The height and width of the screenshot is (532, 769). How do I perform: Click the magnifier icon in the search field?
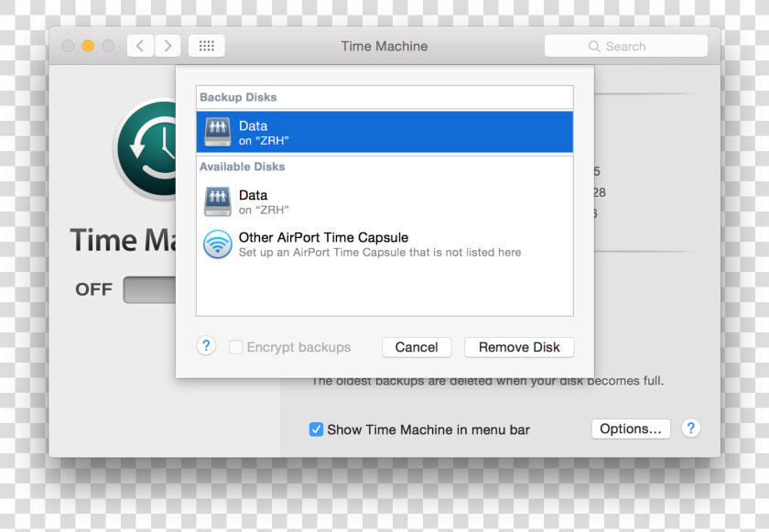[x=594, y=47]
